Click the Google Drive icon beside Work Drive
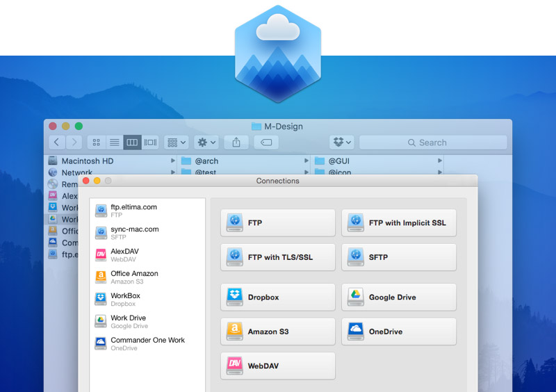Screen dimensions: 556x392 101,322
